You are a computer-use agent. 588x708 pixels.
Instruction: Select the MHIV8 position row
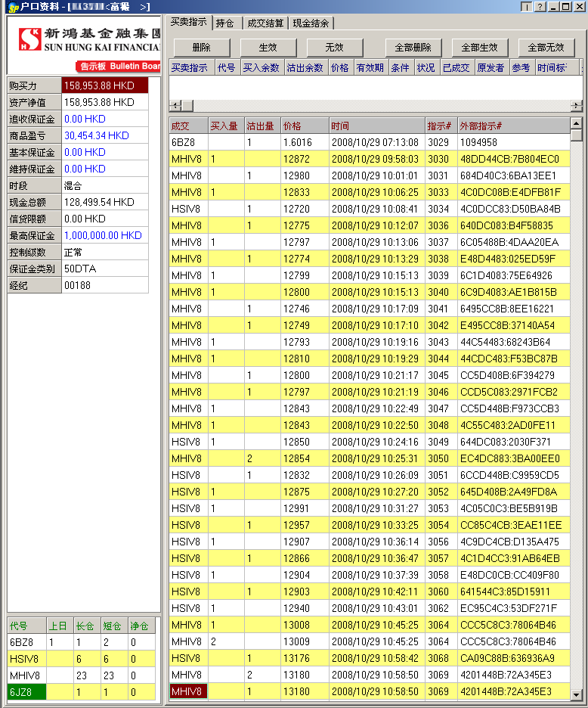[82, 675]
